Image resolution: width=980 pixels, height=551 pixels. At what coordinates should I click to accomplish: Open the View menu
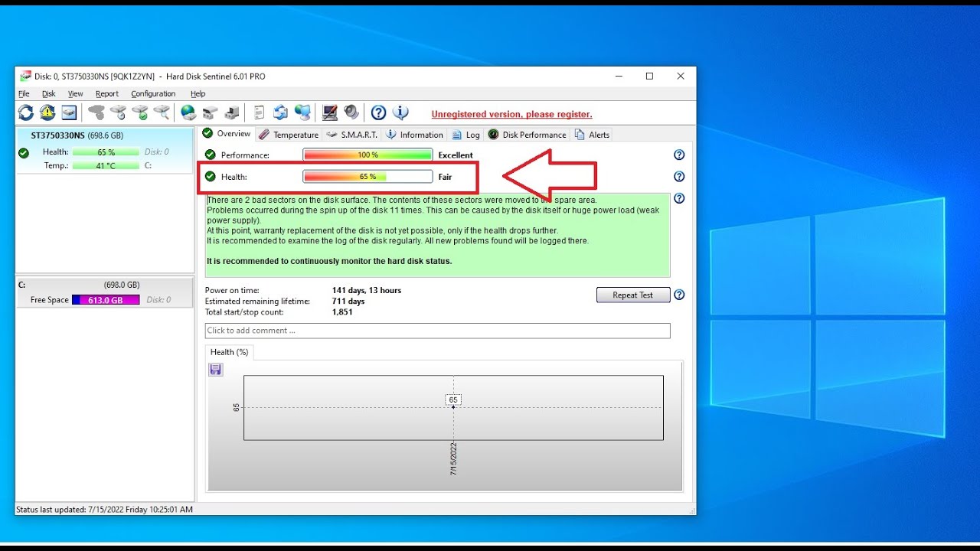tap(75, 93)
